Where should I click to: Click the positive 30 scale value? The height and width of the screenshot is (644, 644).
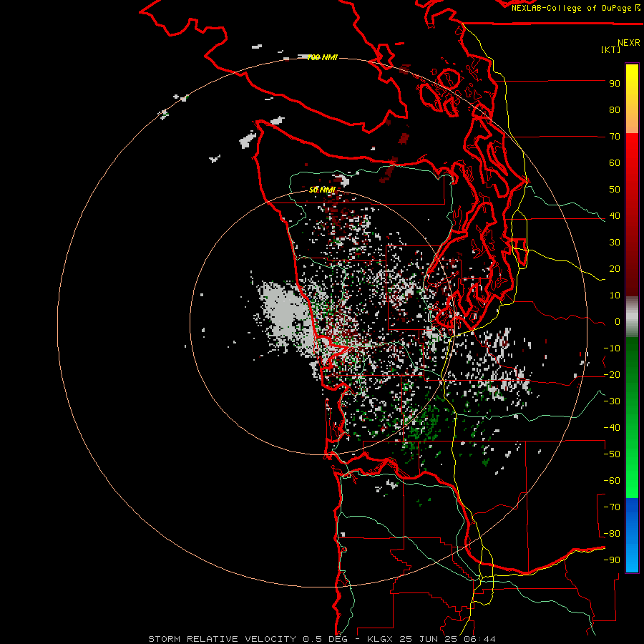[615, 243]
